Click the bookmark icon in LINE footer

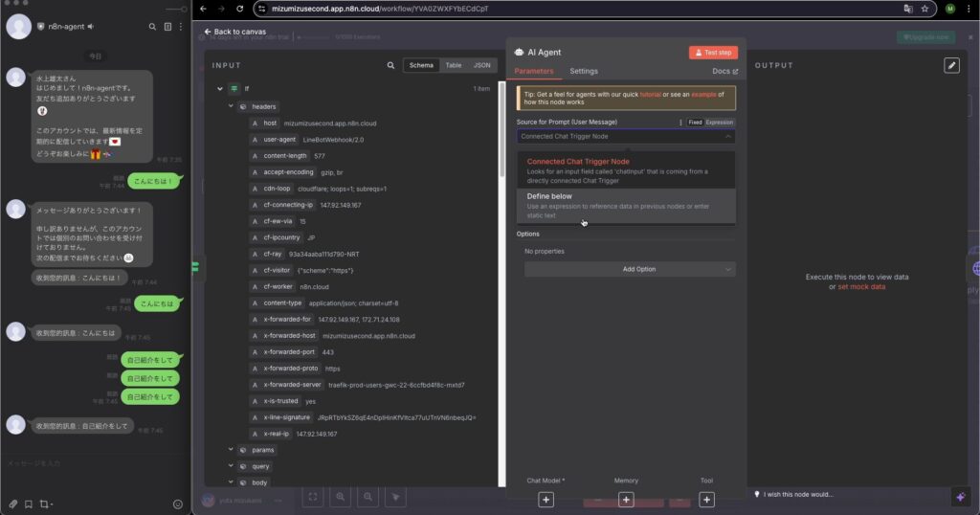28,504
